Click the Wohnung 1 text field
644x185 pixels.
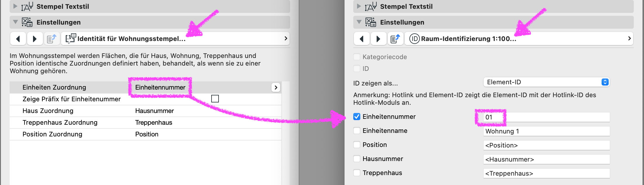tap(546, 131)
